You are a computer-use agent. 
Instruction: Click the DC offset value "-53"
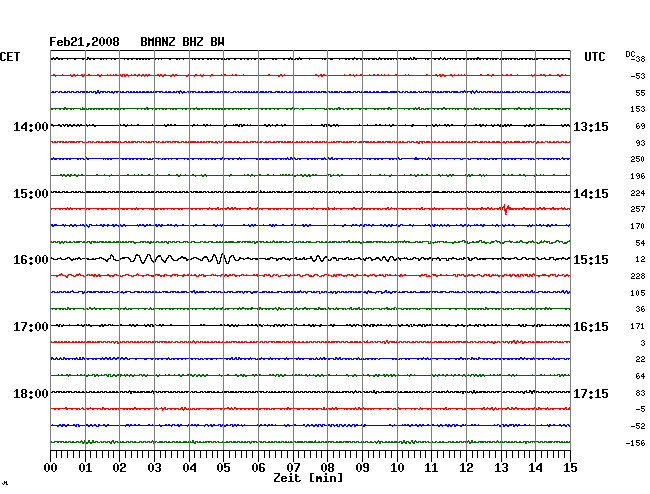tap(638, 76)
